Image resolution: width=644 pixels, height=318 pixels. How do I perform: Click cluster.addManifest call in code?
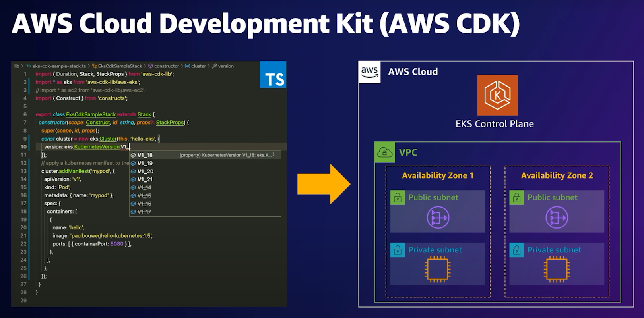click(65, 171)
